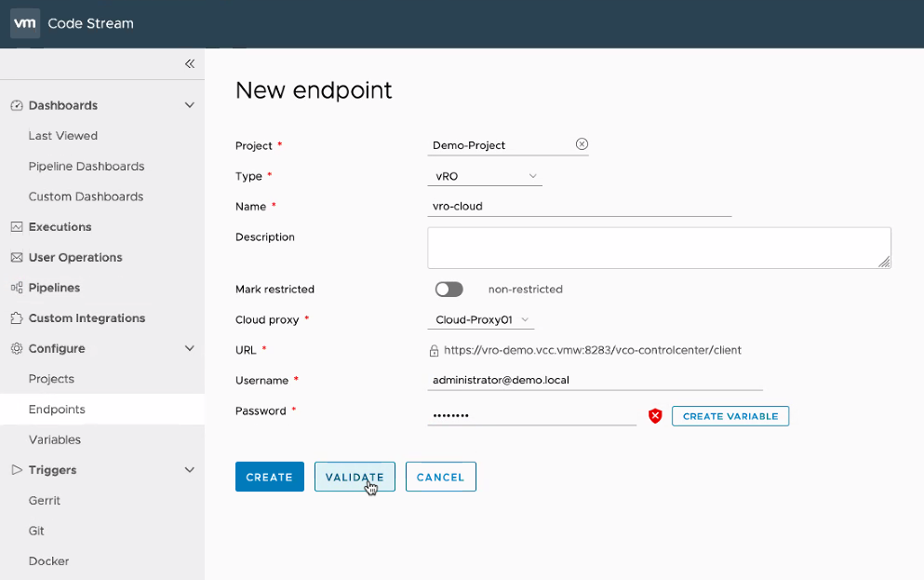Open the Cloud proxy dropdown Cloud-Proxy01
The height and width of the screenshot is (580, 924).
click(481, 320)
